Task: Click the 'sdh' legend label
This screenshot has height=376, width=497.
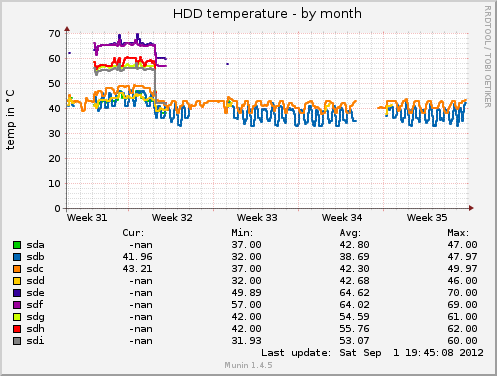Action: (35, 329)
